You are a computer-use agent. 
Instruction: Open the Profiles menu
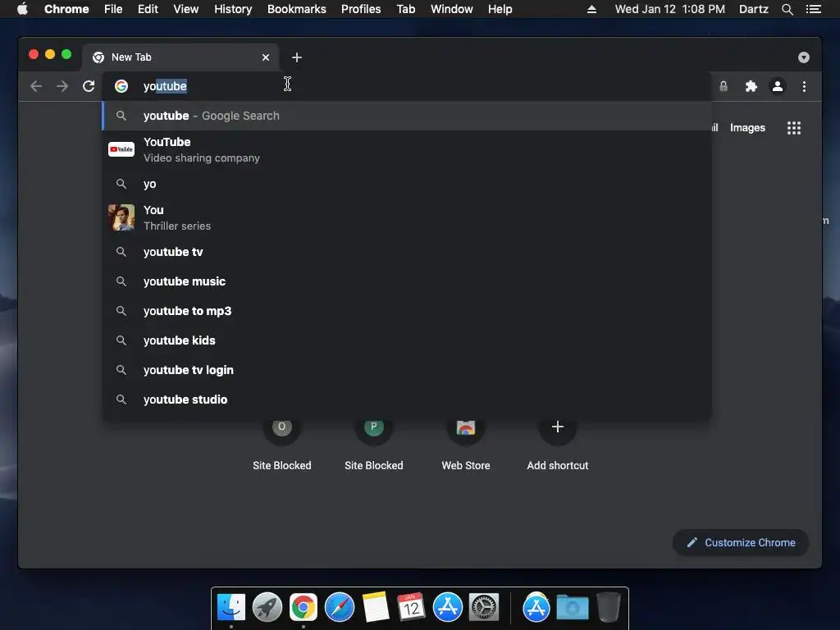[361, 9]
